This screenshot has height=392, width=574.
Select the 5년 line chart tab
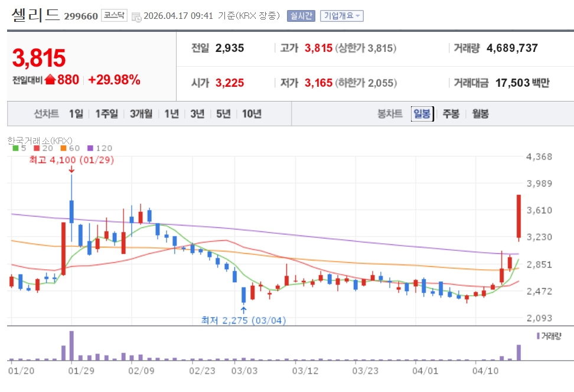(x=223, y=114)
